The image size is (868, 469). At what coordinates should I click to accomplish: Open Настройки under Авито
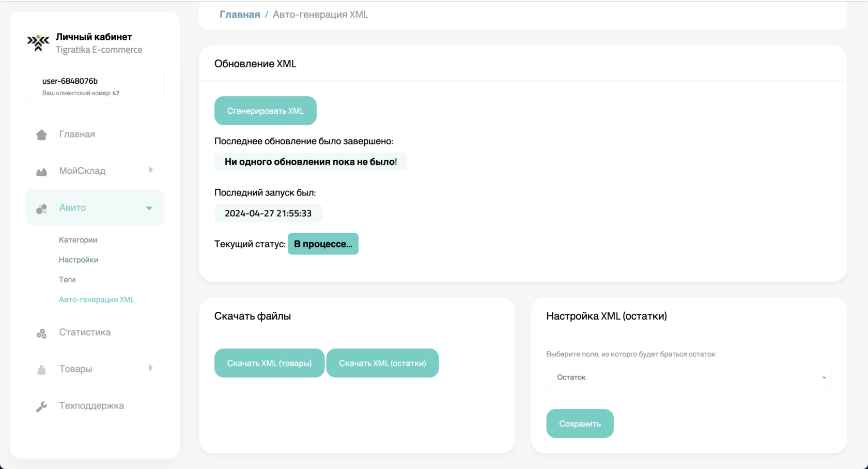(x=79, y=260)
